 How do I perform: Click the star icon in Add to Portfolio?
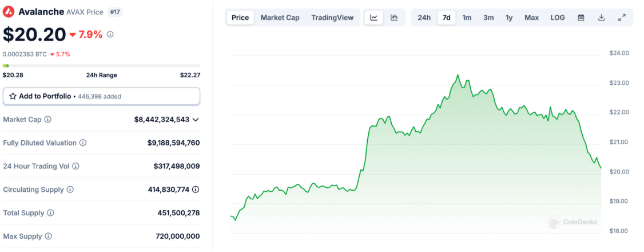point(13,96)
